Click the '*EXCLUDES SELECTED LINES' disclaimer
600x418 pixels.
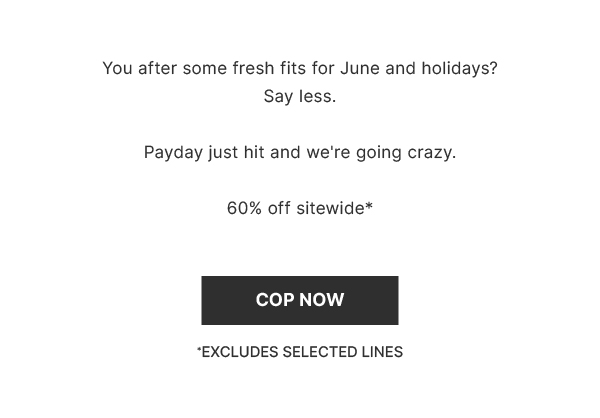pos(300,352)
